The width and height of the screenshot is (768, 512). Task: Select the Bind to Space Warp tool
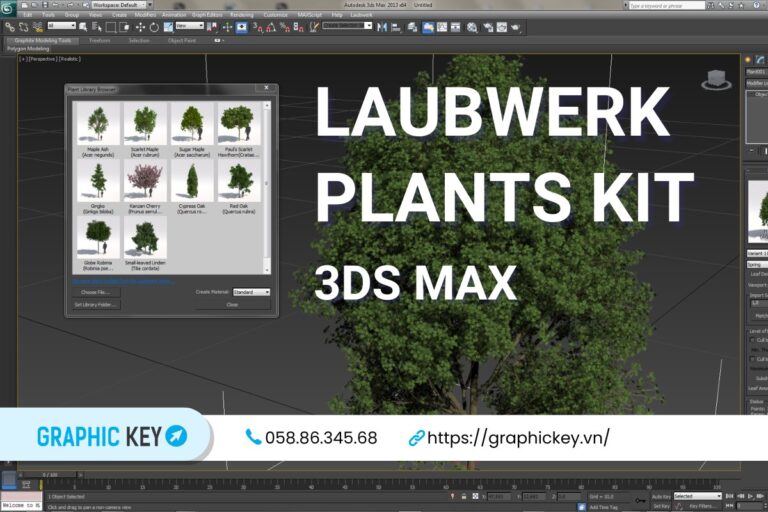click(x=38, y=27)
